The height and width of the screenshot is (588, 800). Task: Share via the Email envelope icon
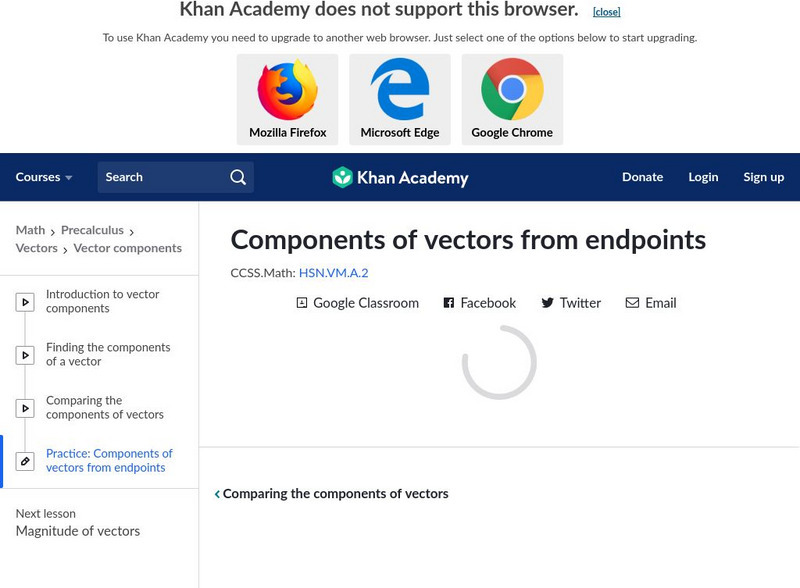[632, 302]
